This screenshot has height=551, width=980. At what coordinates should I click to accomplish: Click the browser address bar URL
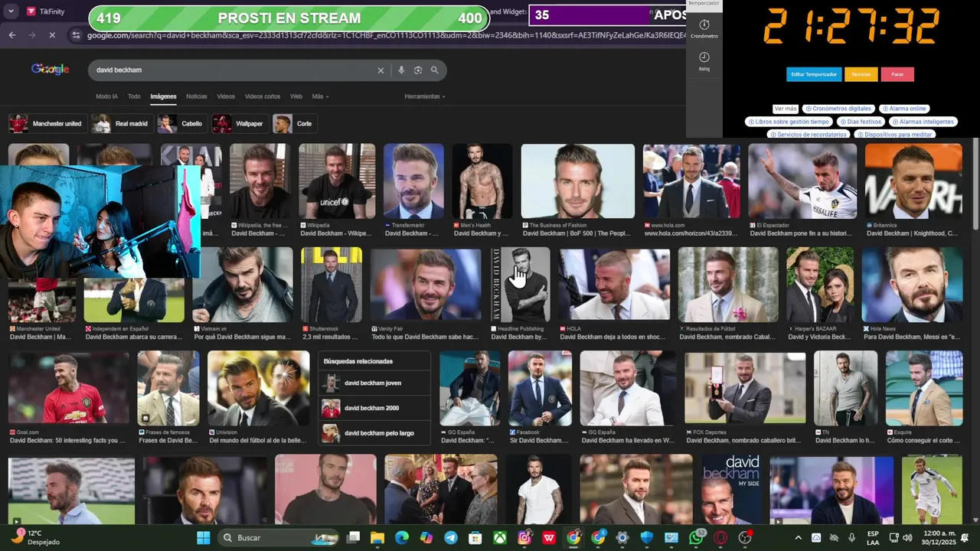point(387,35)
